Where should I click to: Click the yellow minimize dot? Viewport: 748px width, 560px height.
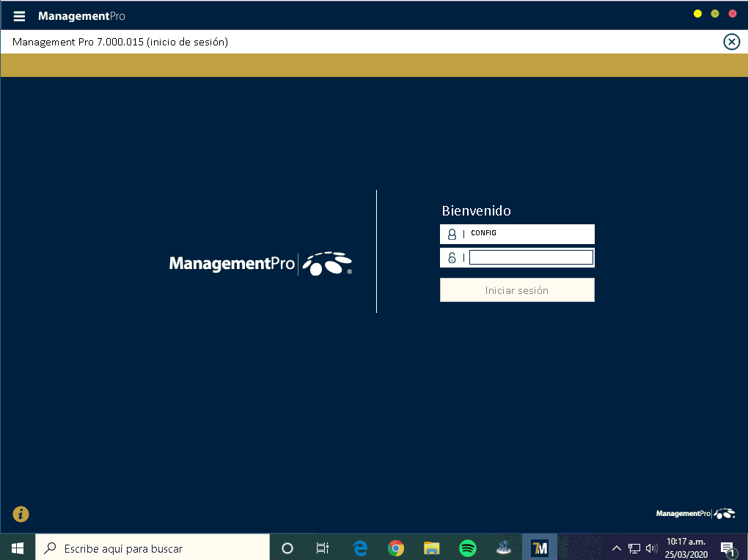coord(697,14)
